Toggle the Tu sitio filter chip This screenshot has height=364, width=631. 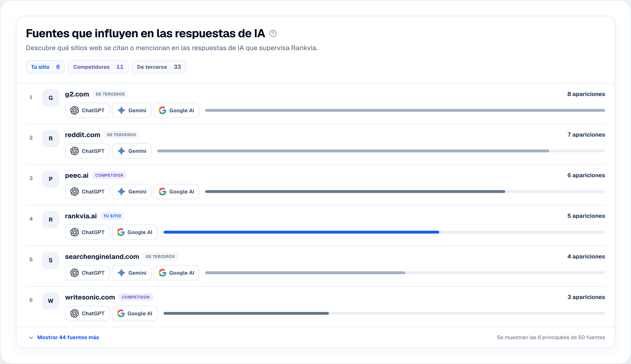(45, 67)
